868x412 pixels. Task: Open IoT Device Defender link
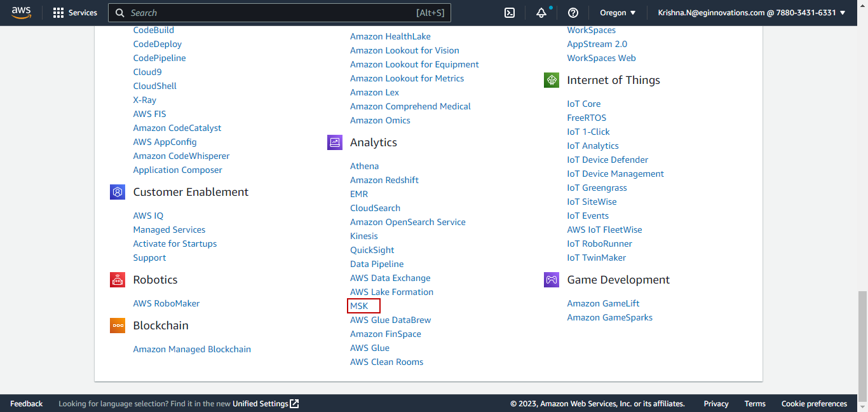pos(608,160)
